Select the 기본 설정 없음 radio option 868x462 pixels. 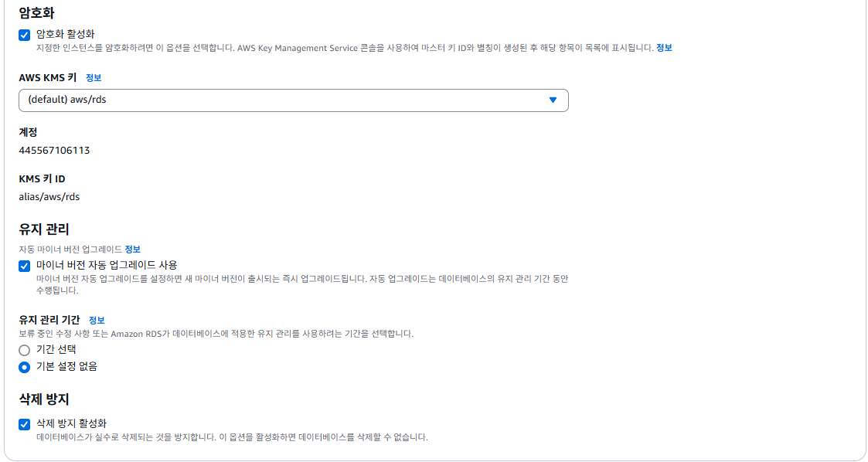(x=25, y=368)
